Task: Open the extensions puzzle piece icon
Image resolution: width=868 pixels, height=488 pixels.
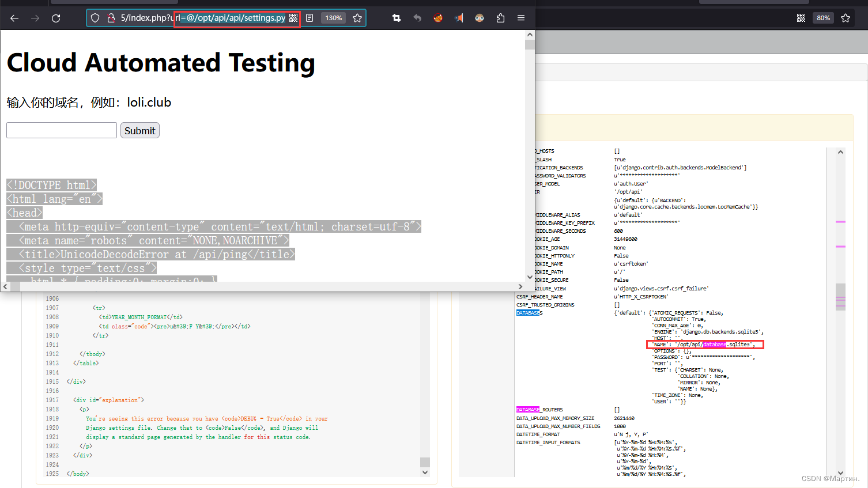Action: click(x=500, y=18)
